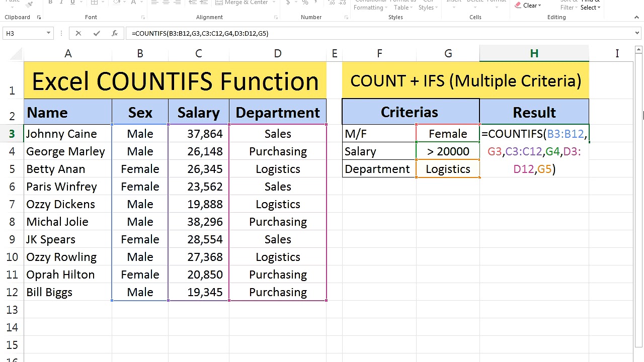Open the Clear tool in Editing group
The width and height of the screenshot is (644, 362).
pyautogui.click(x=528, y=5)
